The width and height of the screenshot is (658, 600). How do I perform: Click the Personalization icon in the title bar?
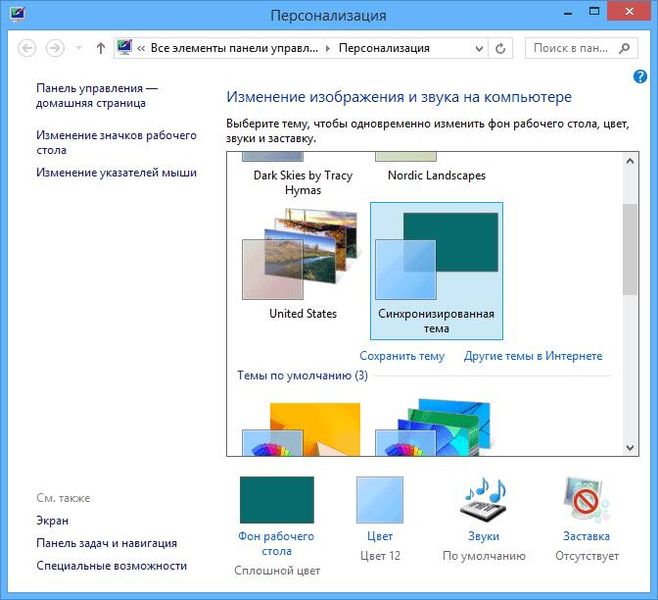(18, 15)
